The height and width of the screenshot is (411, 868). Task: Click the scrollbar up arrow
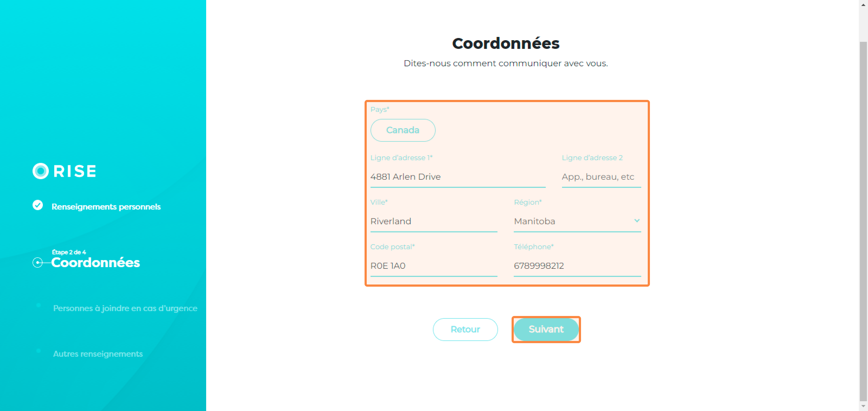pyautogui.click(x=863, y=4)
